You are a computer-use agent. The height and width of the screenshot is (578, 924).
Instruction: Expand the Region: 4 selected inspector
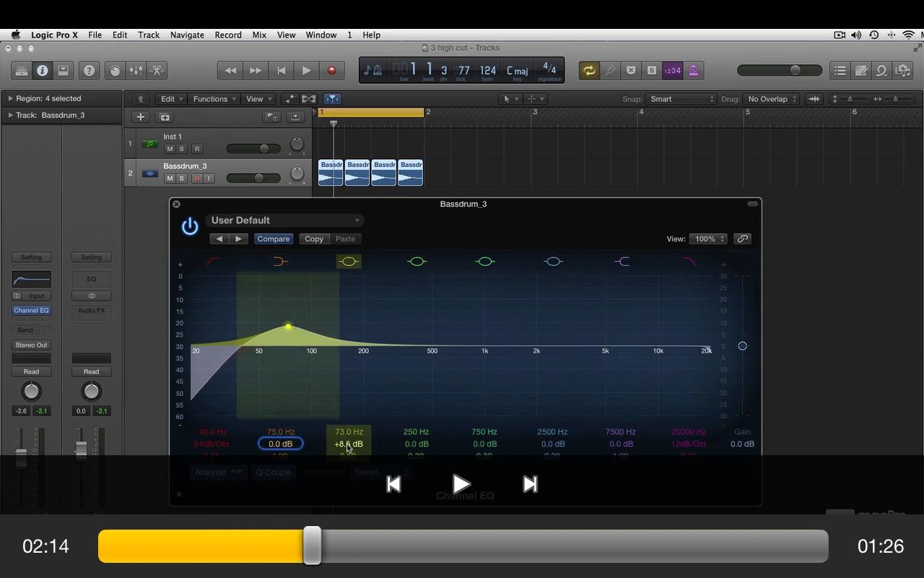point(11,98)
